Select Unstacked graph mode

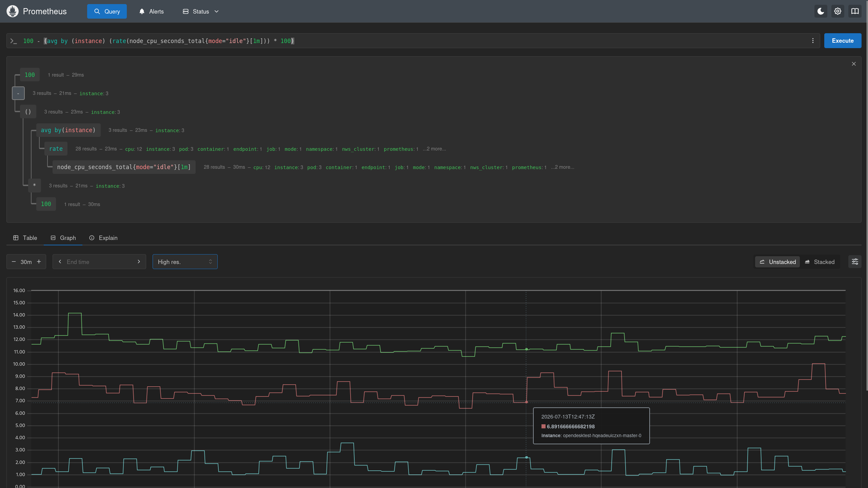point(777,262)
